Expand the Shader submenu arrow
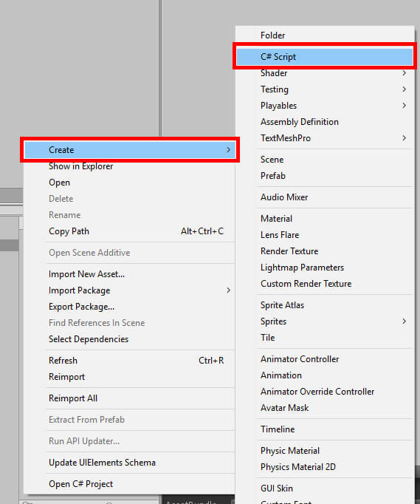The width and height of the screenshot is (420, 504). click(x=404, y=73)
